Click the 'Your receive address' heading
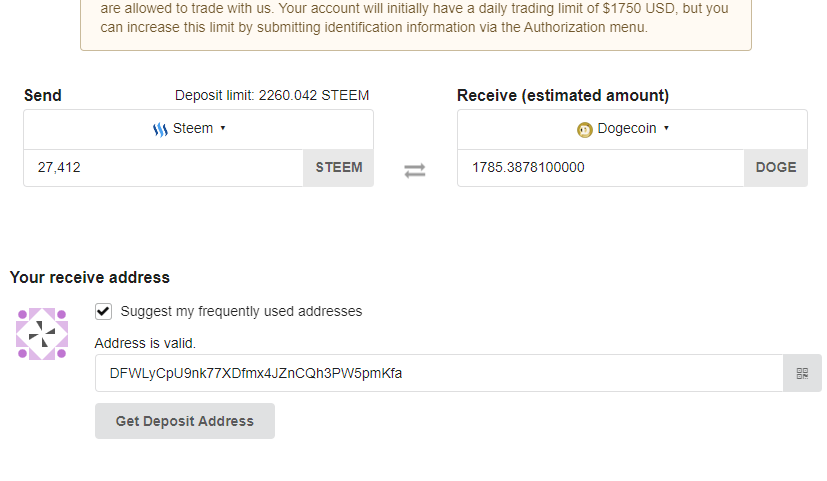 point(90,277)
